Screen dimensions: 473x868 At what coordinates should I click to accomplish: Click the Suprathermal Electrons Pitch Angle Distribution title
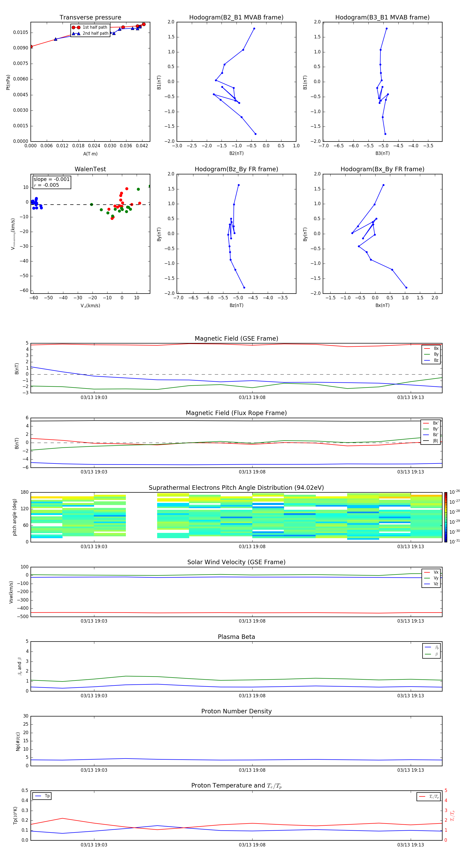click(x=236, y=488)
